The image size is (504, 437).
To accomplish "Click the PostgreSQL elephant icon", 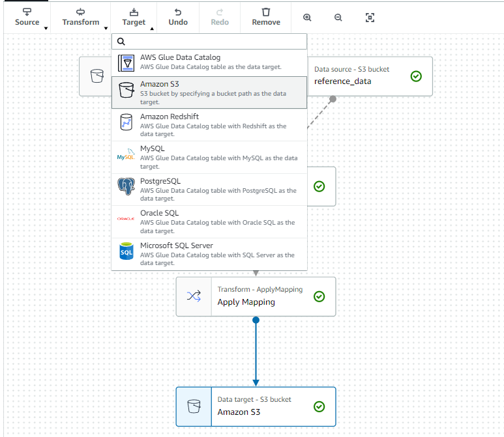I will tap(126, 186).
